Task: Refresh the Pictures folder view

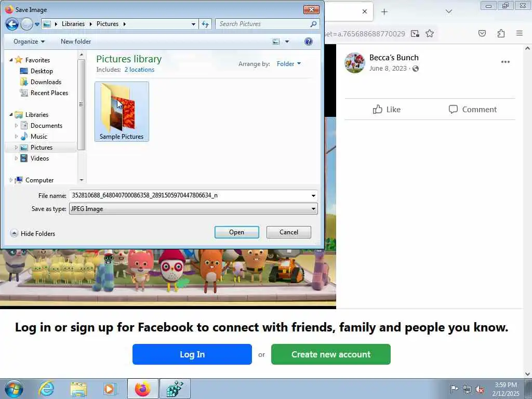Action: coord(205,24)
